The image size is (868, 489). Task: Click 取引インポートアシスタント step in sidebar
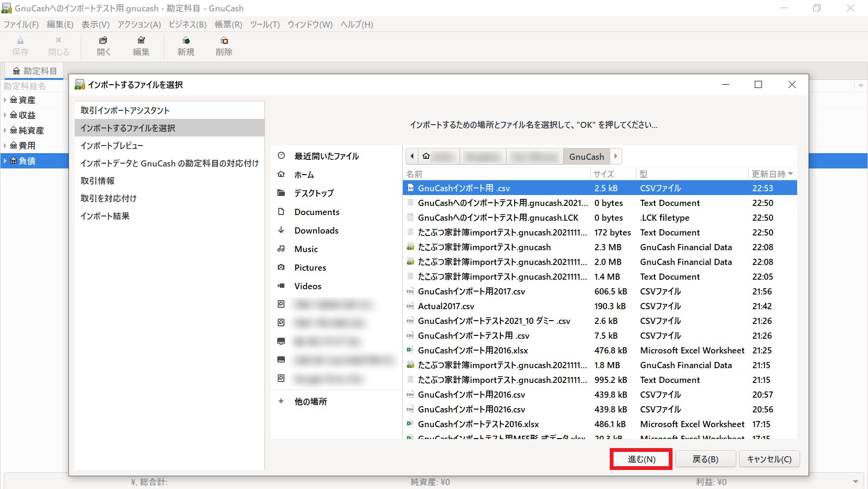169,110
